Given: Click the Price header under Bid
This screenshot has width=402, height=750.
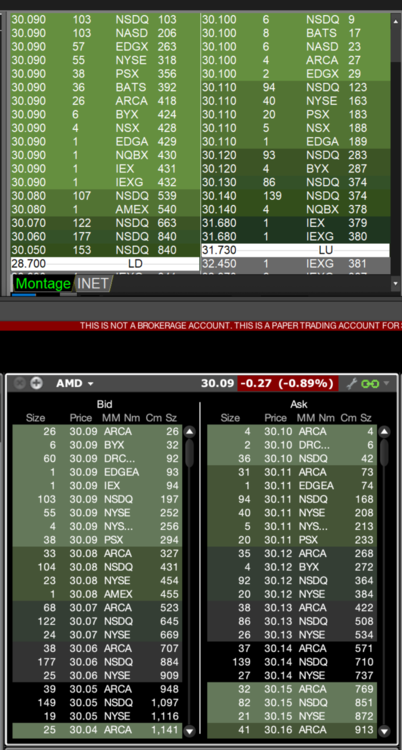Looking at the screenshot, I should (80, 418).
